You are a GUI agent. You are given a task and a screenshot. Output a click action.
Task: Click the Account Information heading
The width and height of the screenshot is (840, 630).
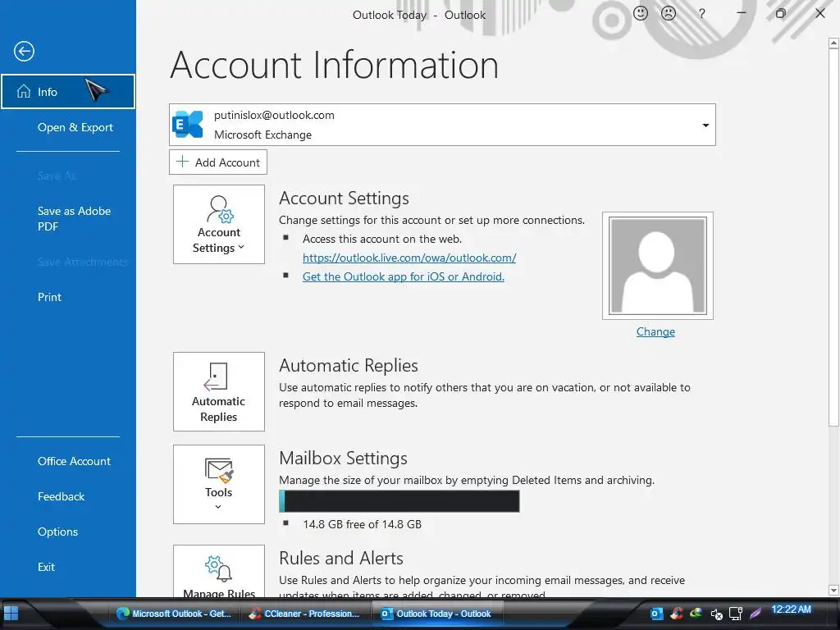pyautogui.click(x=335, y=65)
